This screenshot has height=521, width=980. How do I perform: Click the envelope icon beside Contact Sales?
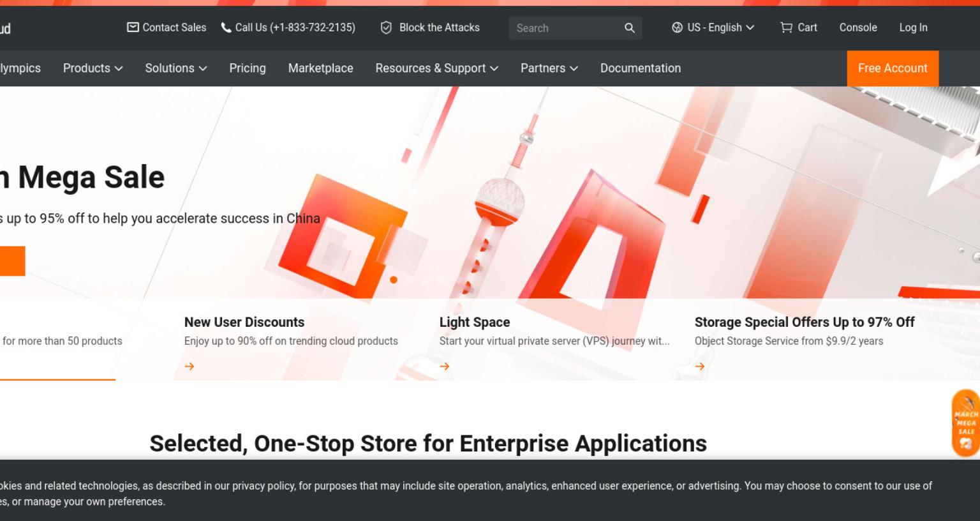tap(133, 27)
